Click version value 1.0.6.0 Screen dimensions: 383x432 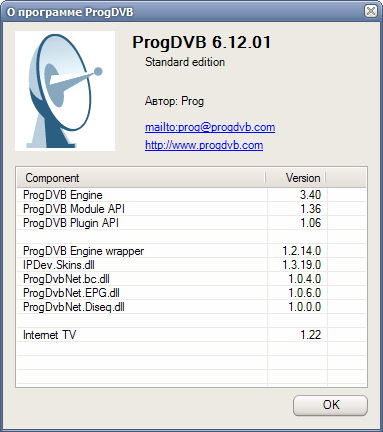pos(305,293)
